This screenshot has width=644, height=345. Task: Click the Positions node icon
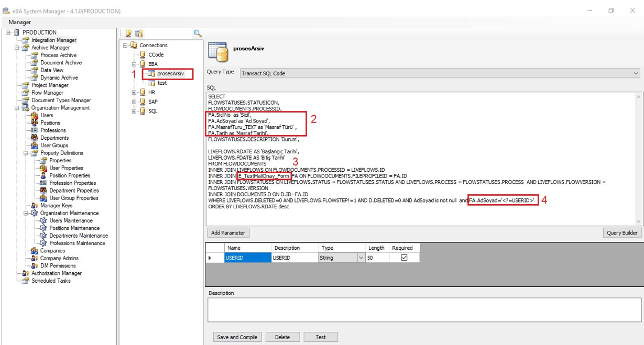[x=35, y=123]
